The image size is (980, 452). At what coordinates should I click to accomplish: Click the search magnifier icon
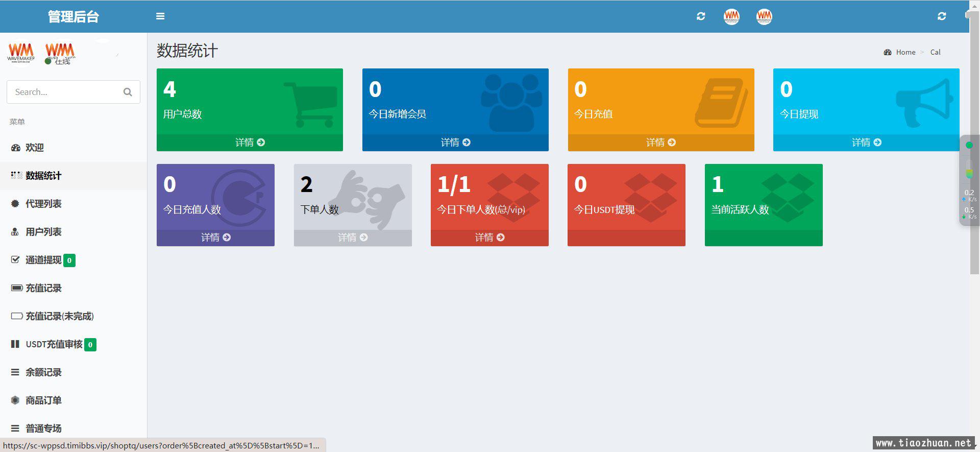pyautogui.click(x=128, y=92)
